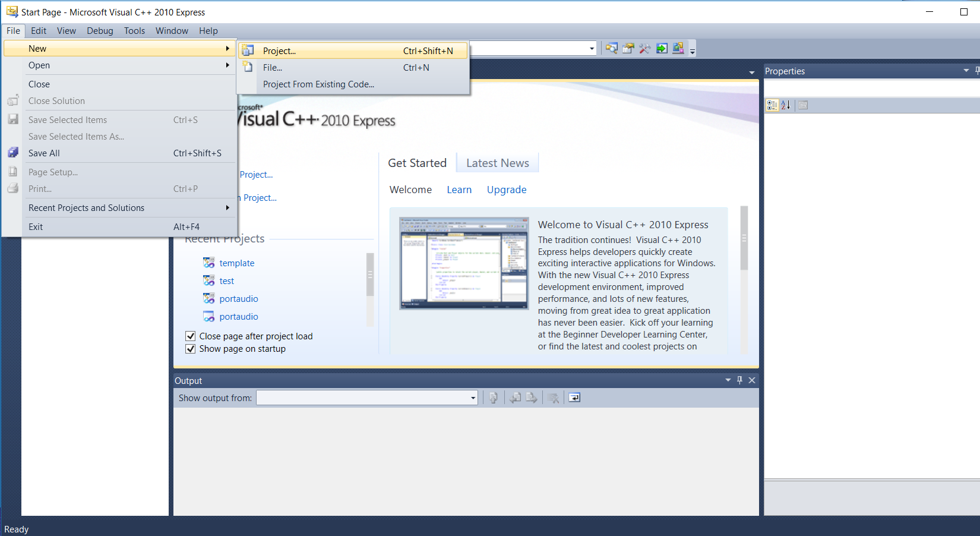Open the Window menu
980x536 pixels.
pos(172,31)
